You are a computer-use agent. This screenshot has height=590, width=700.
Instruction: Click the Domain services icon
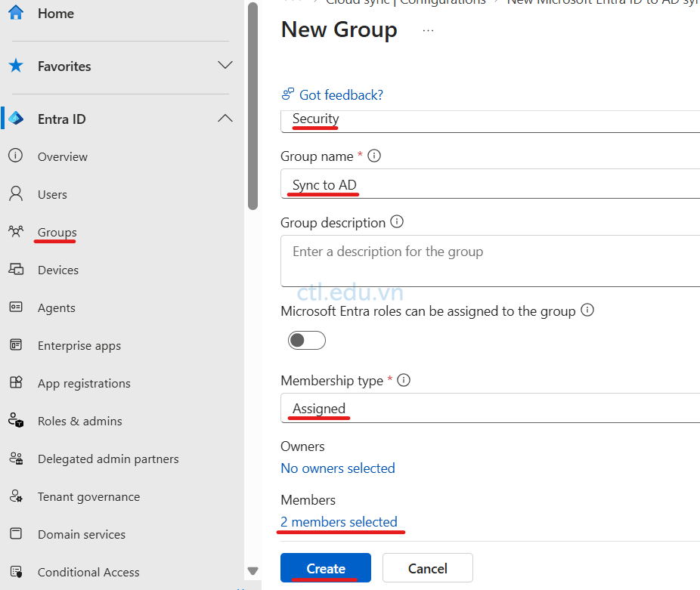click(x=16, y=534)
